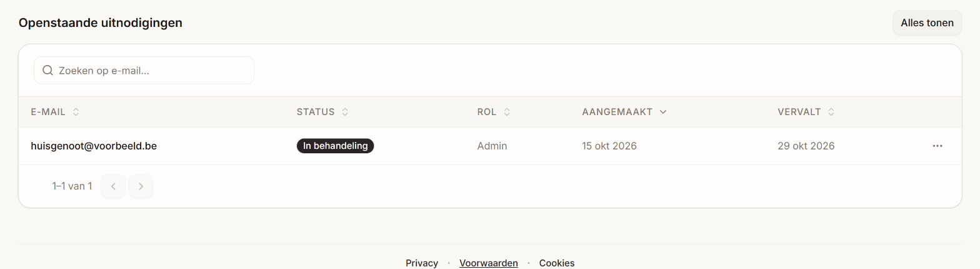Sort by the E-MAIL column arrows
980x269 pixels.
tap(76, 112)
